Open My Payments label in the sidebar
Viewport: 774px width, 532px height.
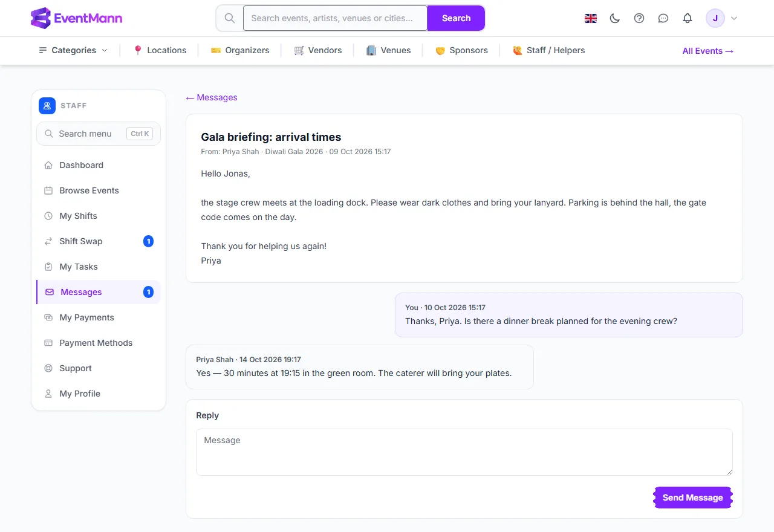(86, 317)
